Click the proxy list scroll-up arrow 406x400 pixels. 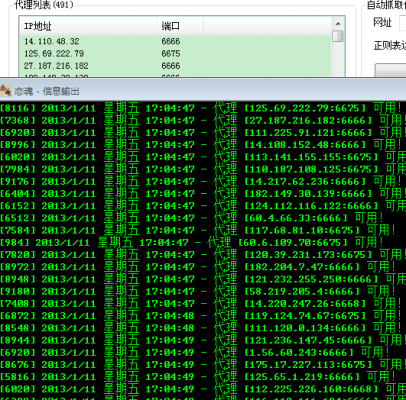coord(338,24)
